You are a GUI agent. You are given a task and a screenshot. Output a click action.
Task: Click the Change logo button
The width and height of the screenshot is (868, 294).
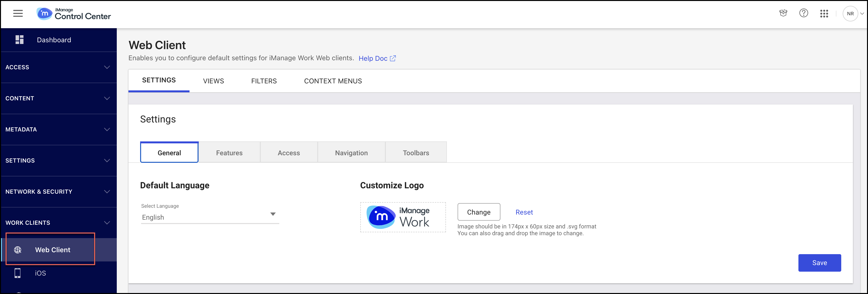click(x=479, y=212)
